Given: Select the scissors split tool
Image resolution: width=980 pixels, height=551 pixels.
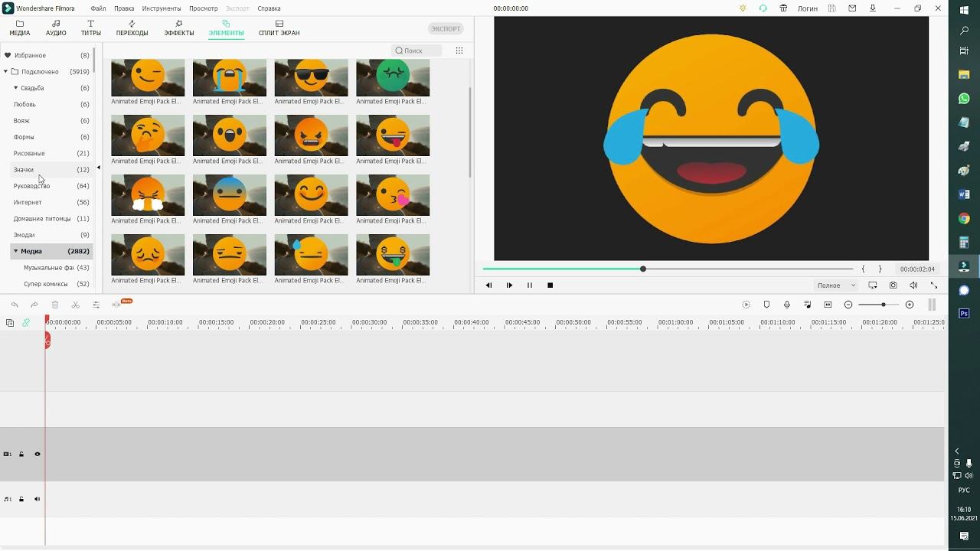Looking at the screenshot, I should click(x=75, y=305).
